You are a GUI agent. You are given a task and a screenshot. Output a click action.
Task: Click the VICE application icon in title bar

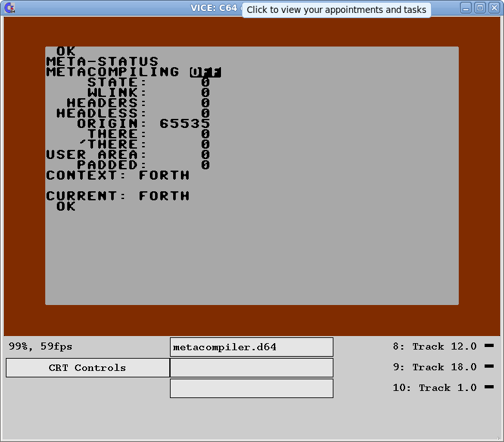pos(10,8)
